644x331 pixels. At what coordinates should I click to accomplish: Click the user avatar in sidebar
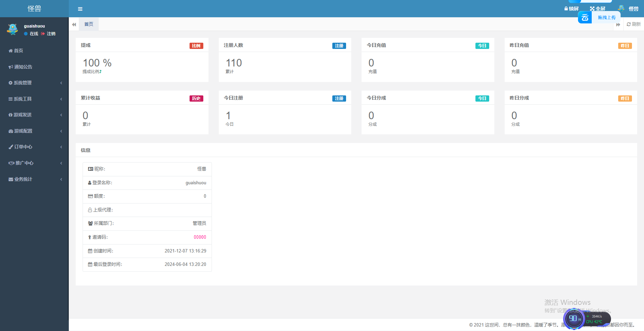(x=12, y=30)
